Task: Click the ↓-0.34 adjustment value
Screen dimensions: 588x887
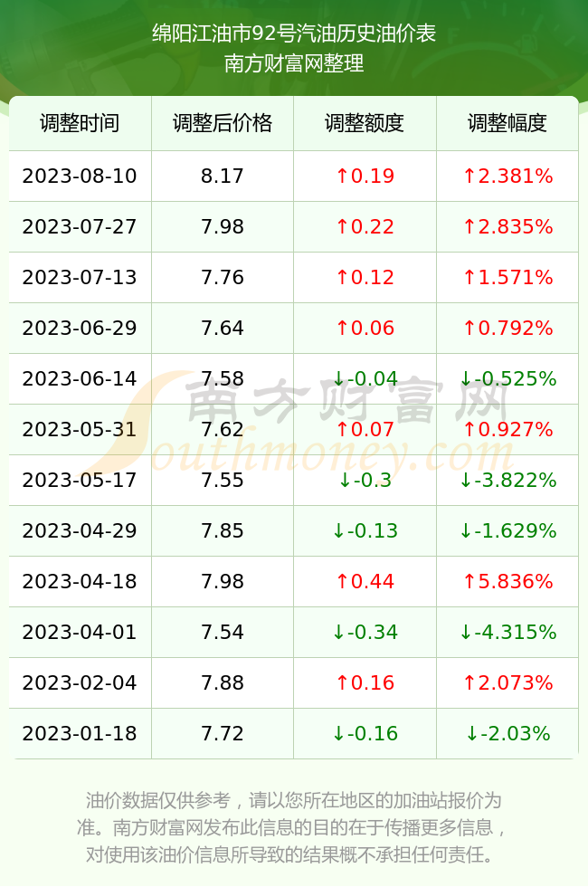Action: pyautogui.click(x=365, y=632)
